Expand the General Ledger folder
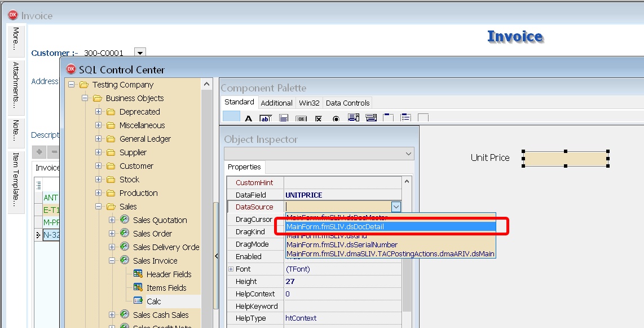This screenshot has height=328, width=644. point(99,139)
